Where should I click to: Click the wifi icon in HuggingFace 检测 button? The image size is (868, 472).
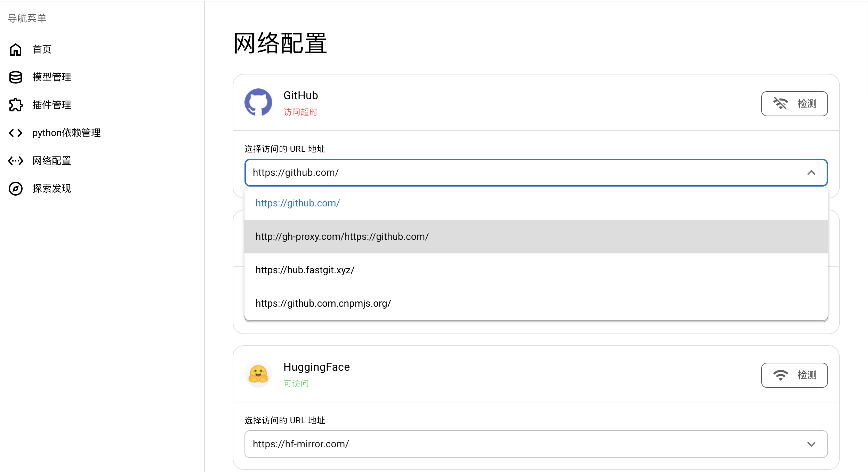[x=780, y=375]
